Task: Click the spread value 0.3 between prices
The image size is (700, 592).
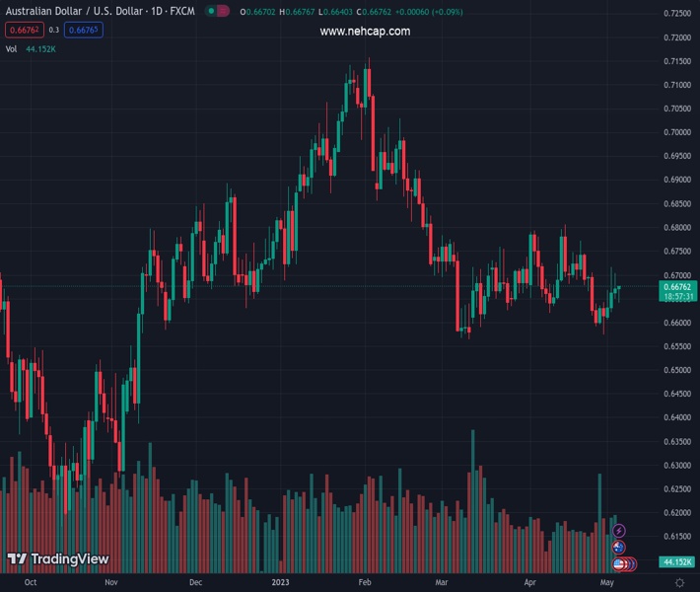Action: 53,30
